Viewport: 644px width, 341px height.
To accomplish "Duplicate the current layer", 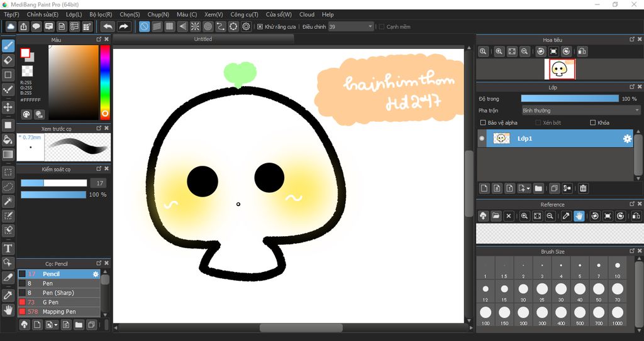I will (x=553, y=188).
